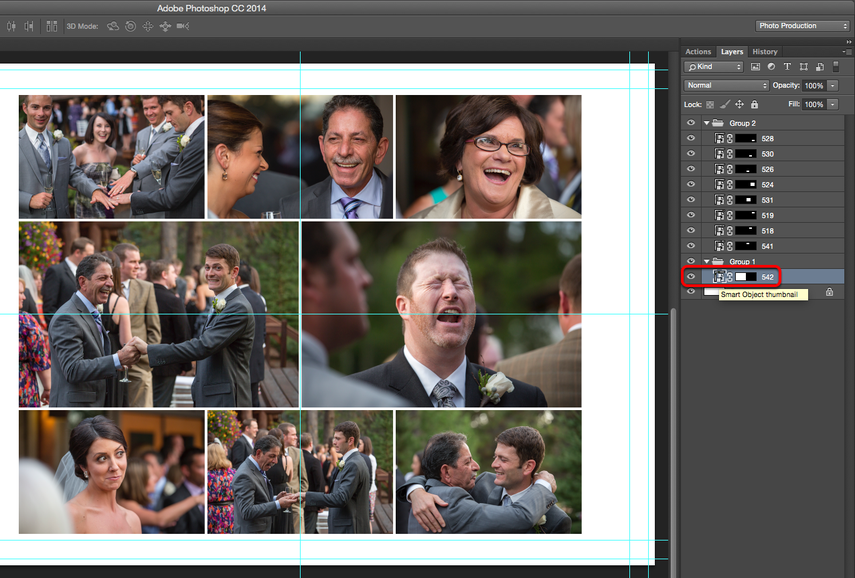The height and width of the screenshot is (578, 855).
Task: Click the mask link icon on layer 524
Action: pos(730,184)
